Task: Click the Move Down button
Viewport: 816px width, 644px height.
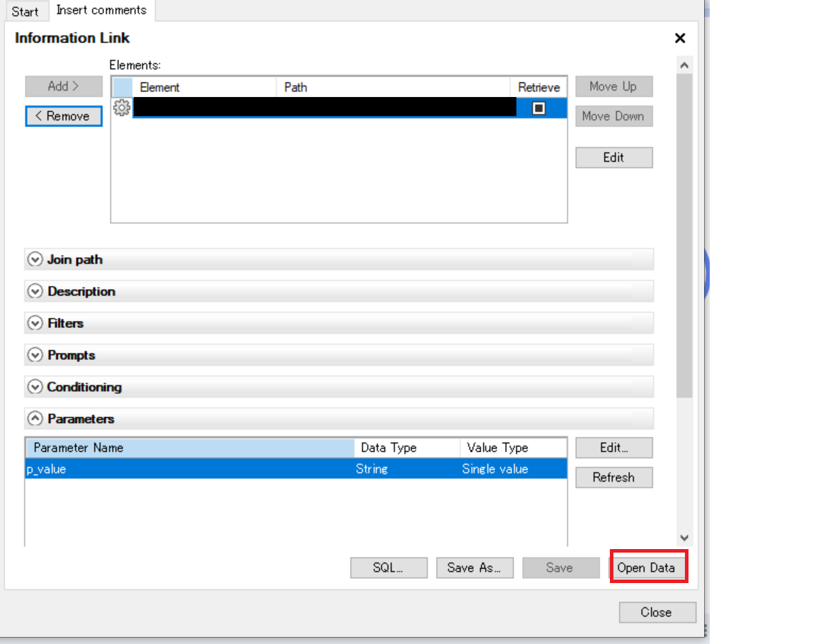Action: [613, 116]
